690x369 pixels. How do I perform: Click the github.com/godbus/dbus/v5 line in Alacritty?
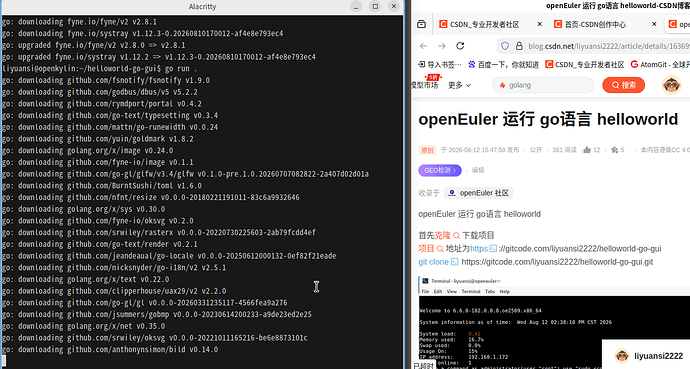100,92
